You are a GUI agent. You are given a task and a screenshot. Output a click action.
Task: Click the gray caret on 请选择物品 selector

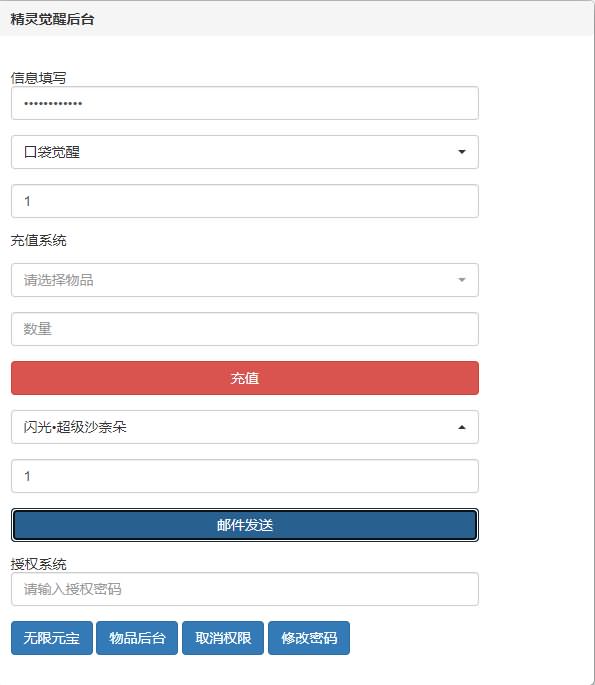pos(462,280)
